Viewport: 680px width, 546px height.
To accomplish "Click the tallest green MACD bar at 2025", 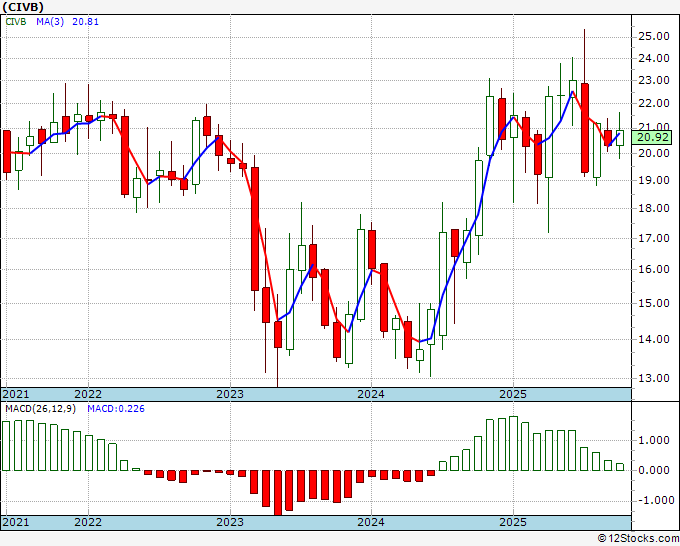I will coord(513,444).
